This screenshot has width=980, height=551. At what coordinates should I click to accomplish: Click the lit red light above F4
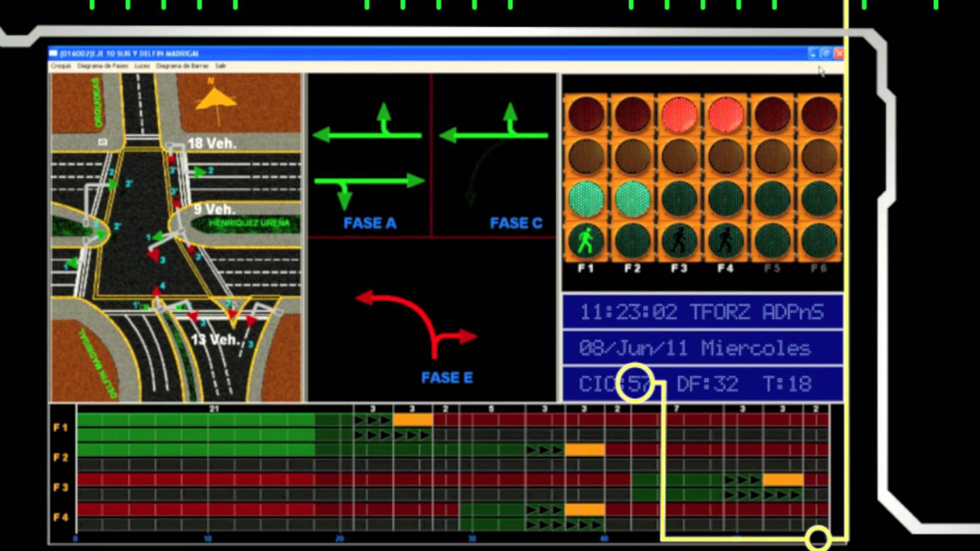click(x=725, y=114)
